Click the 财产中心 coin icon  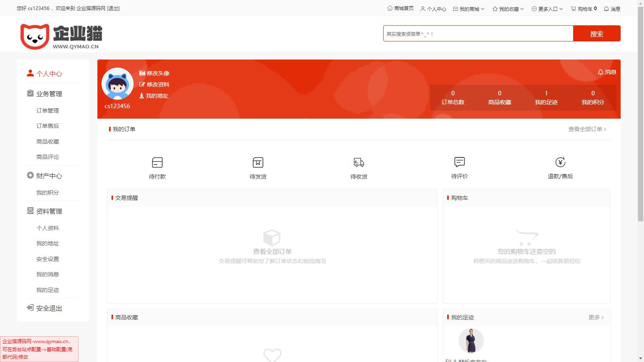coord(30,175)
